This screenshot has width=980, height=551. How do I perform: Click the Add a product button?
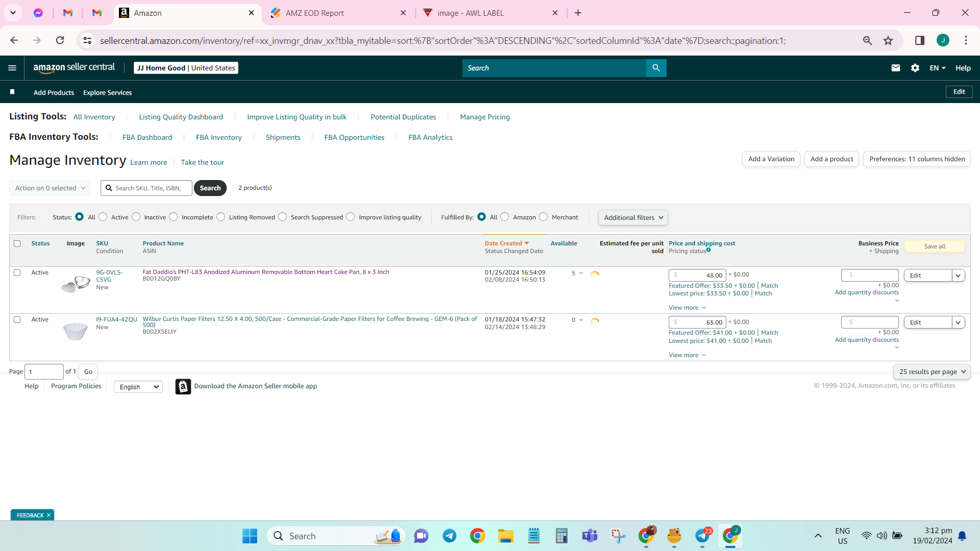[x=831, y=159]
